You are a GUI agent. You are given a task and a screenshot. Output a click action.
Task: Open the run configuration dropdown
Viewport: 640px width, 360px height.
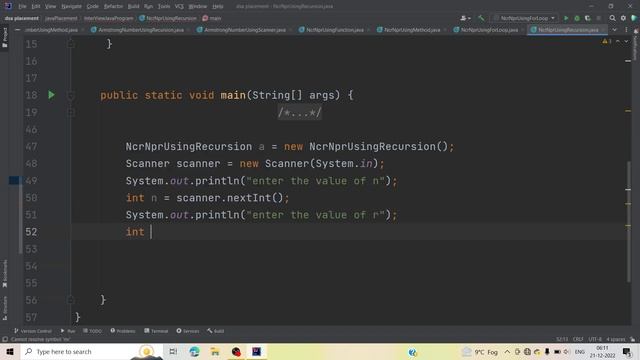tap(524, 18)
